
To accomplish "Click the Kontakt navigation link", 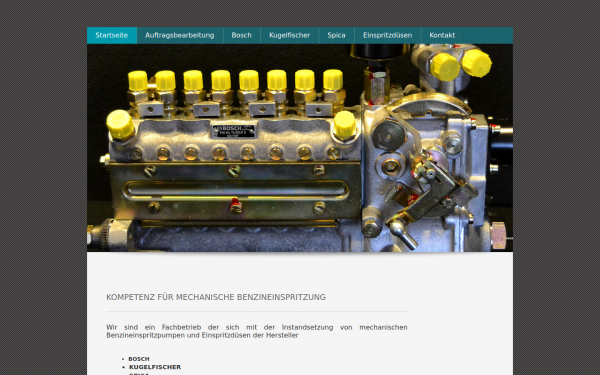I will coord(442,36).
